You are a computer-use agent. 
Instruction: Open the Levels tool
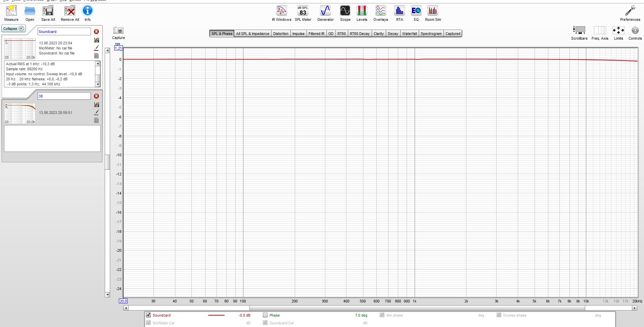(x=362, y=13)
